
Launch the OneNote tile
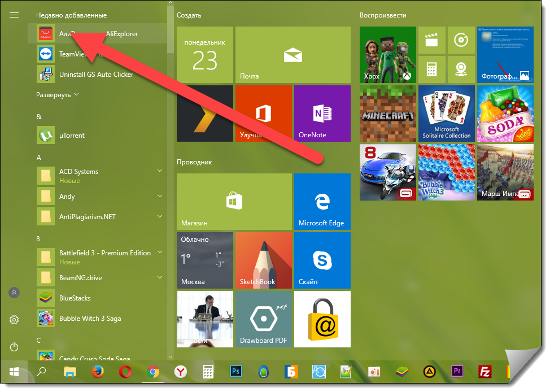[322, 113]
